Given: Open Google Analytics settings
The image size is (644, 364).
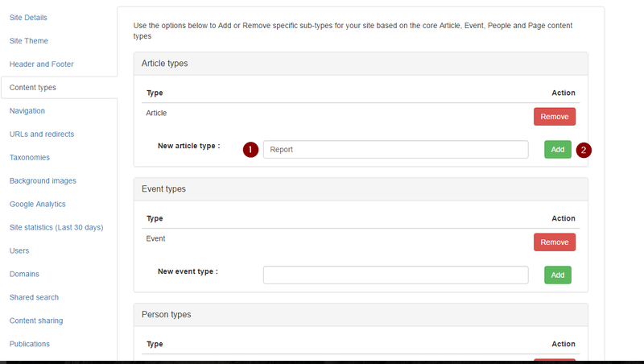Looking at the screenshot, I should [38, 204].
